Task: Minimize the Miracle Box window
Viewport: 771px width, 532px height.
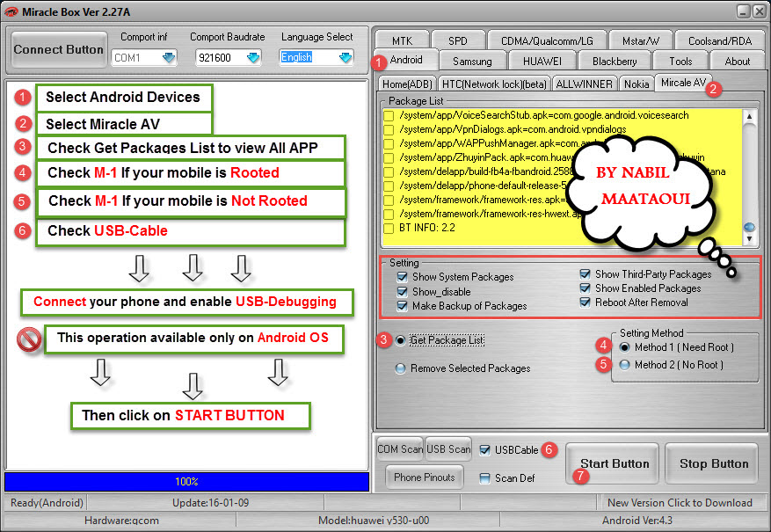Action: (x=744, y=11)
